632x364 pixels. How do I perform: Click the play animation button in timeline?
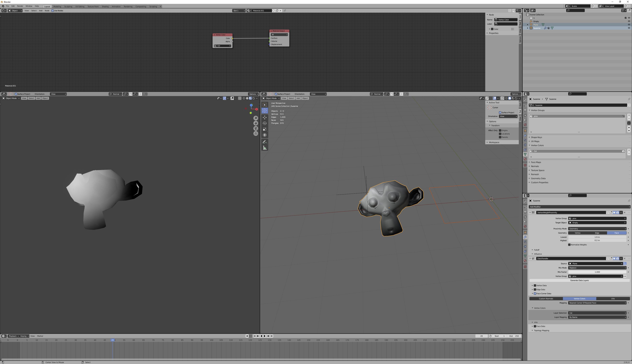tap(265, 336)
